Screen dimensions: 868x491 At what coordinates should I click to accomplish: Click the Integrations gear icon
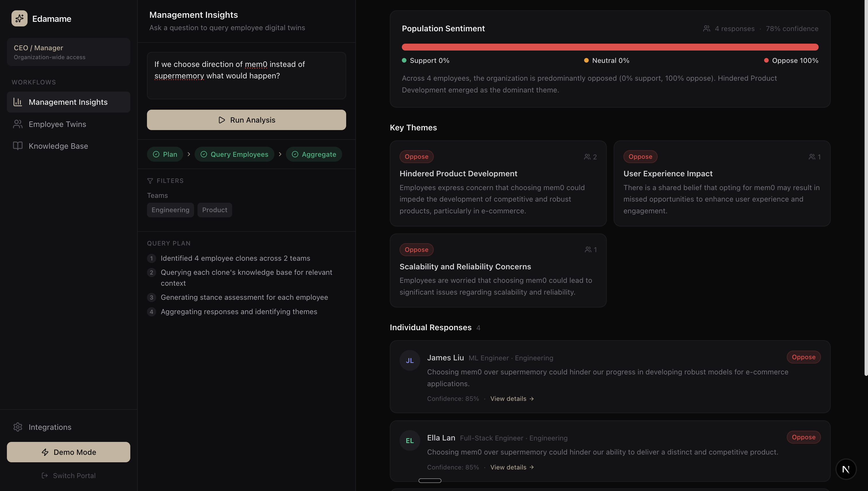pyautogui.click(x=18, y=427)
